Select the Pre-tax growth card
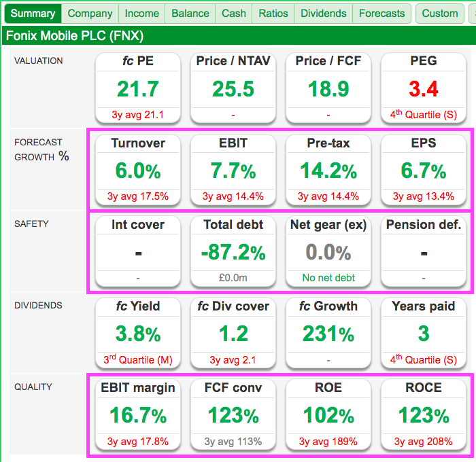The image size is (476, 462). click(328, 169)
